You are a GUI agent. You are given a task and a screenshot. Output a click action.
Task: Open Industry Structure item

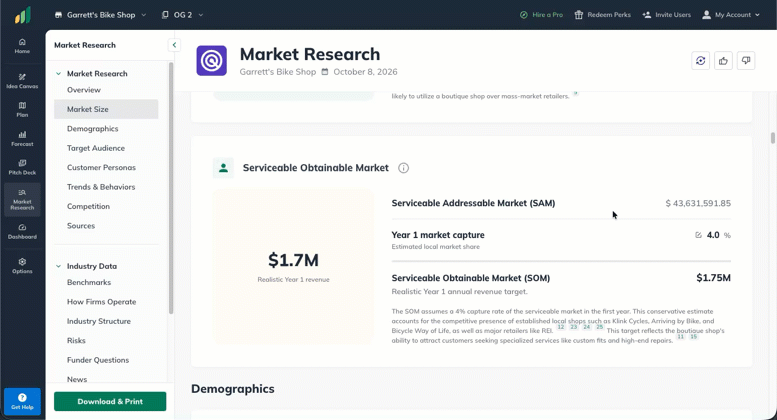coord(99,321)
